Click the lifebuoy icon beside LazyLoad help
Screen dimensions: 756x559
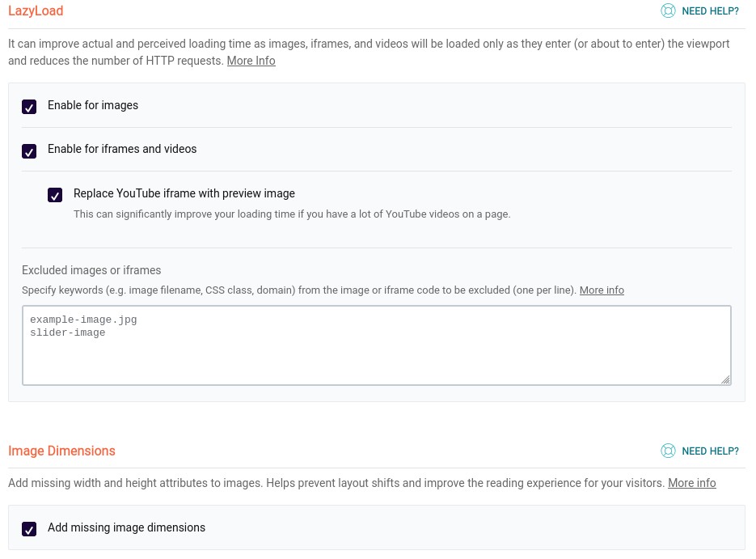click(x=668, y=11)
